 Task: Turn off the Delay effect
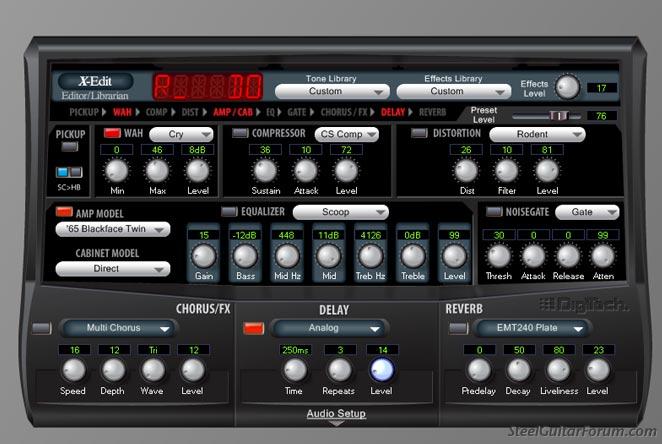click(254, 328)
